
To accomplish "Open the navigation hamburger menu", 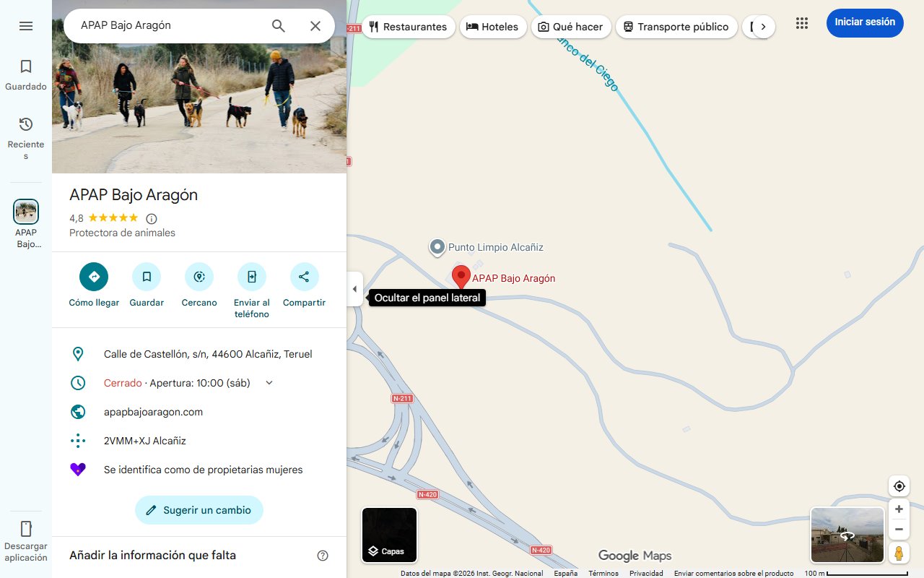I will [26, 25].
